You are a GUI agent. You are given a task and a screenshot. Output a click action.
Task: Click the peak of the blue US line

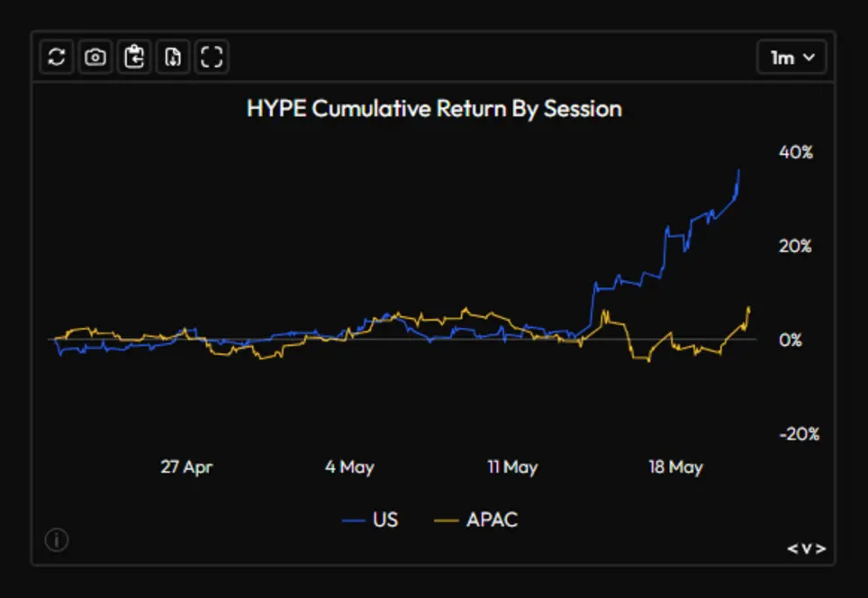pos(738,170)
